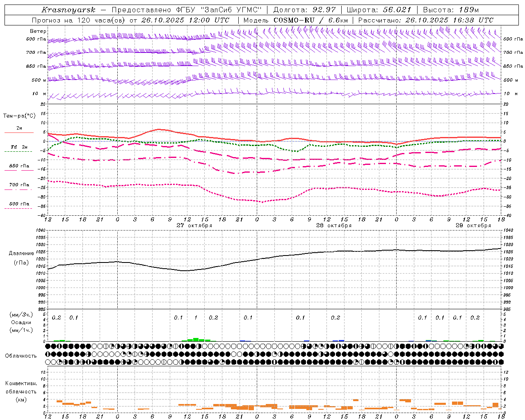The width and height of the screenshot is (525, 420).
Task: Click "500 м" wind level label on left
Action: click(39, 80)
